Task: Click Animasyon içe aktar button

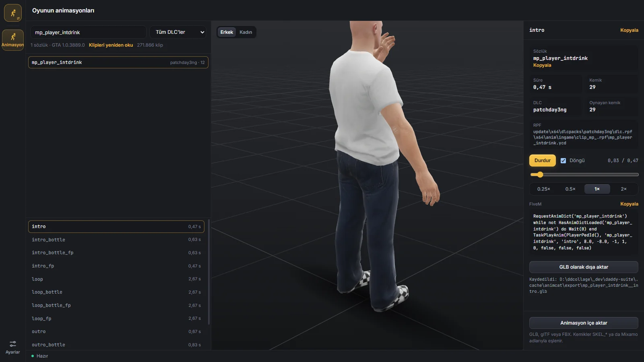Action: (x=584, y=323)
